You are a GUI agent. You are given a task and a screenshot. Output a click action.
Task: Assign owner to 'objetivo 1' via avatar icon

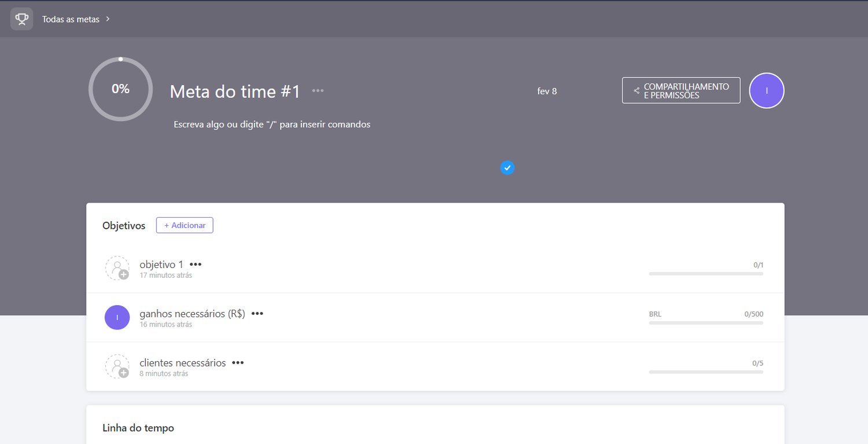tap(117, 269)
